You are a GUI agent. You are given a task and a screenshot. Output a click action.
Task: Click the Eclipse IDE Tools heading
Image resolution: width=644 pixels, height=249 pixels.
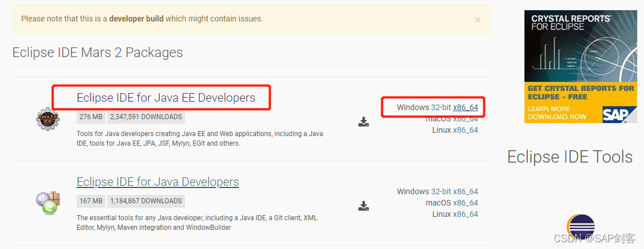click(570, 156)
